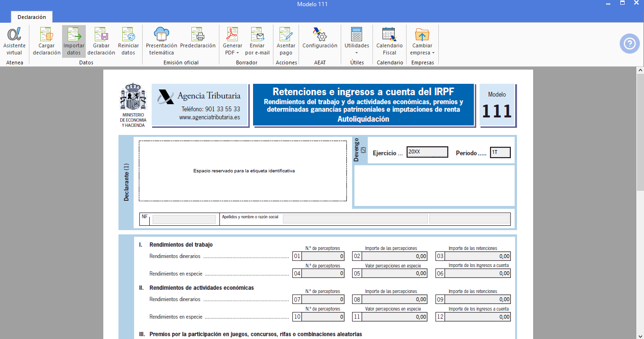Minimize the Modelo 111 window
Image resolution: width=644 pixels, height=339 pixels.
[608, 4]
